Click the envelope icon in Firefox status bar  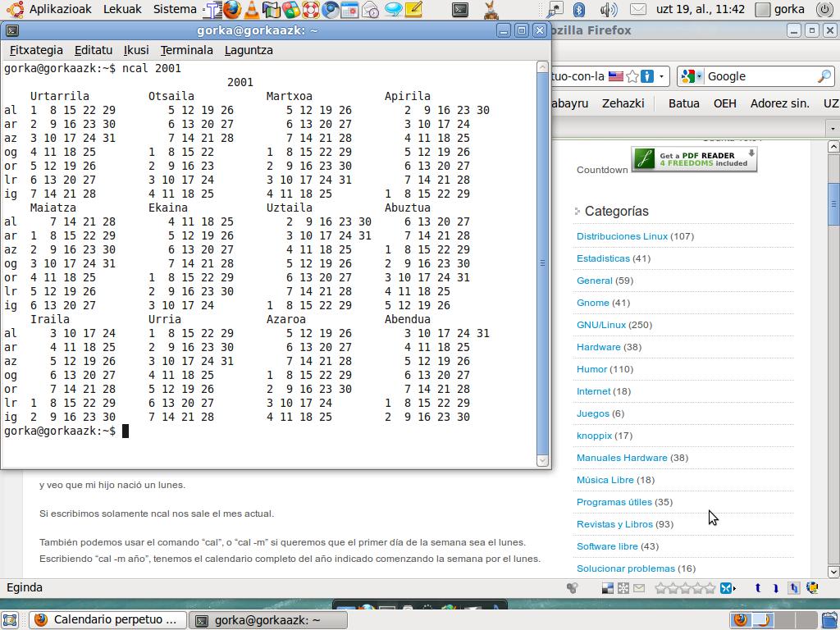point(639,587)
